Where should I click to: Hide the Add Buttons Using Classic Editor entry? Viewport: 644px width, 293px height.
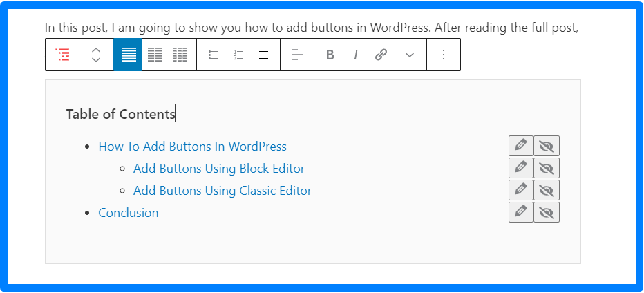pos(547,190)
